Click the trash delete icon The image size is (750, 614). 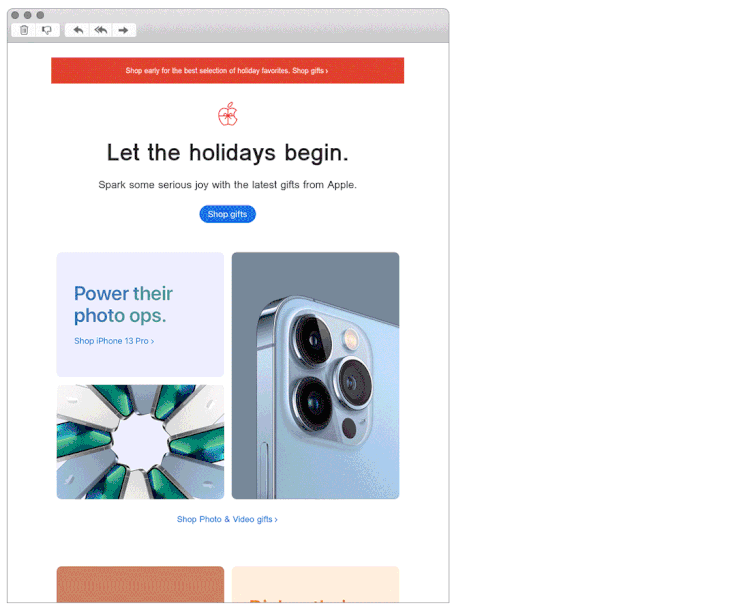24,30
